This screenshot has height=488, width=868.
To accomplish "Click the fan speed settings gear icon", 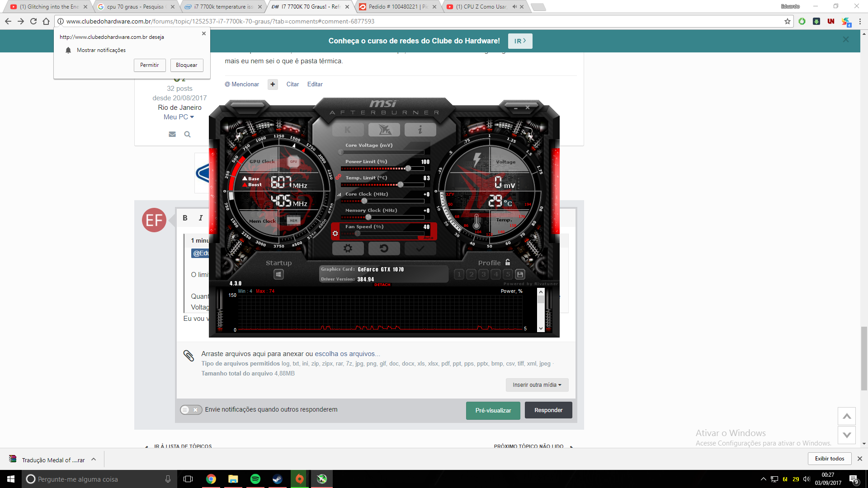I will tap(335, 234).
